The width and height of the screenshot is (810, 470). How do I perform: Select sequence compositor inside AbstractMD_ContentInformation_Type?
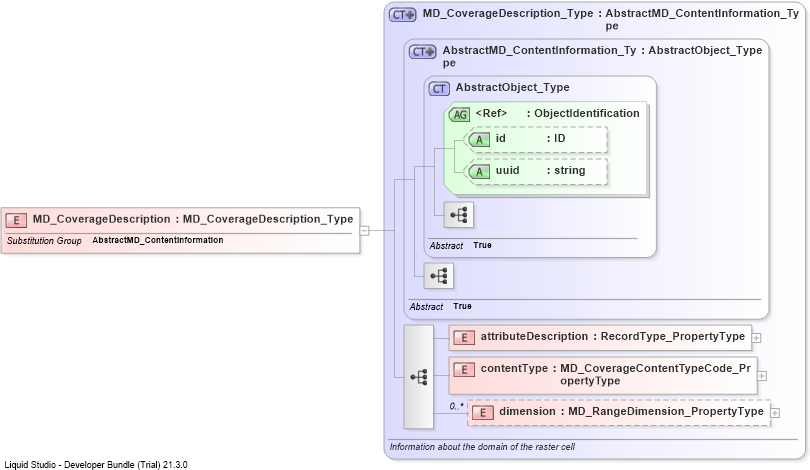tap(439, 276)
